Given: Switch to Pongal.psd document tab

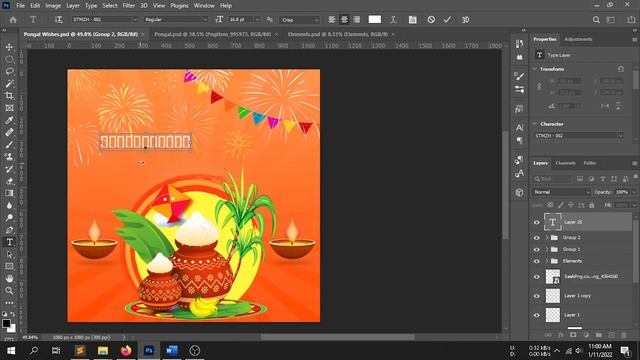Looking at the screenshot, I should point(212,34).
